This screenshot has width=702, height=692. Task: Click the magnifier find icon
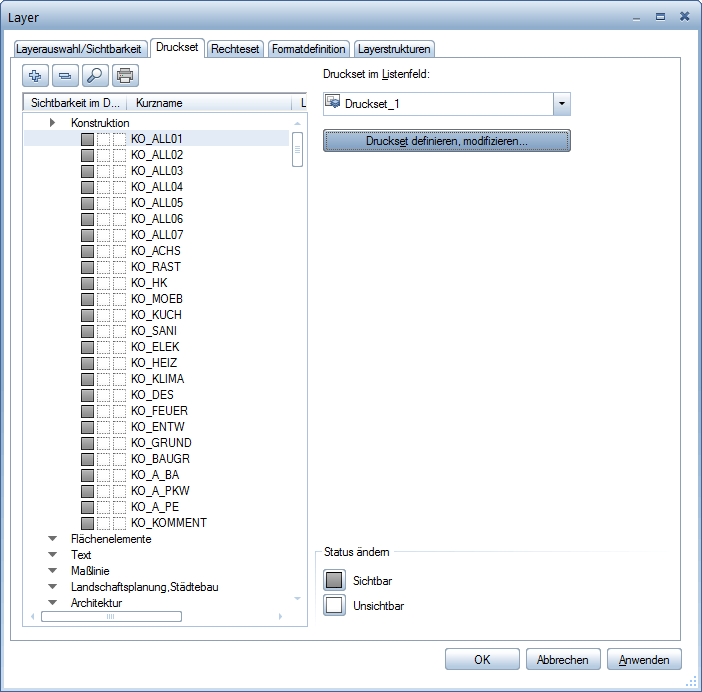[95, 76]
